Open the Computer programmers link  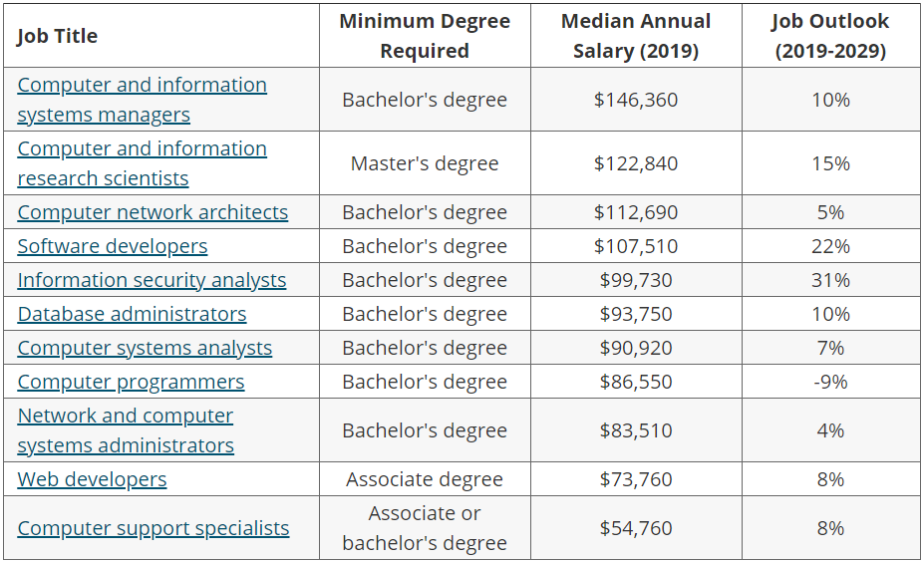tap(131, 382)
